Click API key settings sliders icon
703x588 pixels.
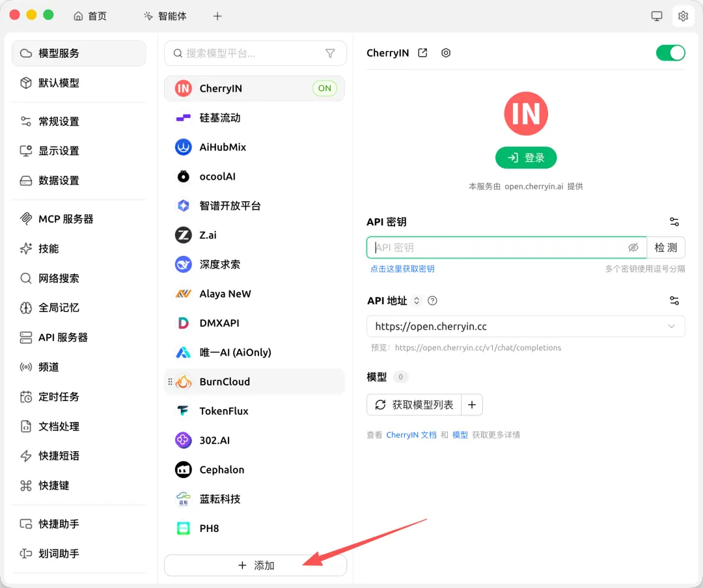tap(674, 221)
